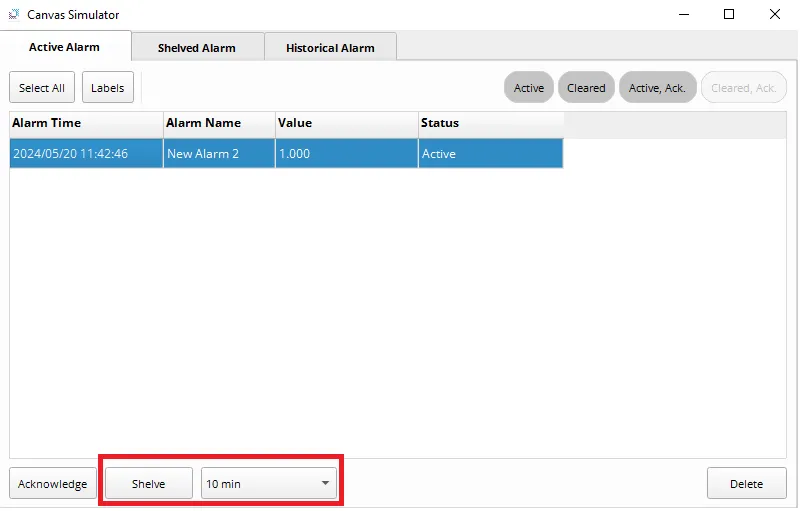Screen dimensions: 804x511
Task: Sort by the Alarm Name column header
Action: (x=219, y=123)
